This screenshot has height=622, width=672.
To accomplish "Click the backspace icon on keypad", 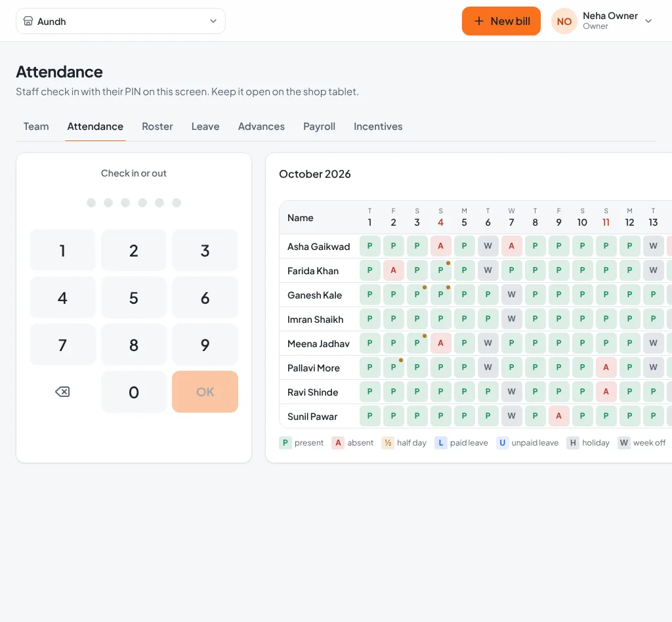I will pyautogui.click(x=62, y=392).
